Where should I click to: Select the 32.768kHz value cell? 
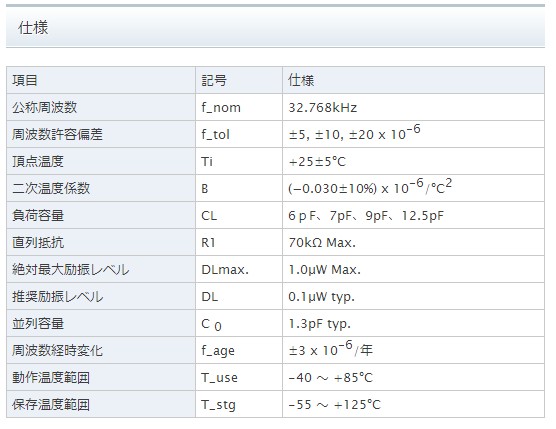click(x=413, y=107)
